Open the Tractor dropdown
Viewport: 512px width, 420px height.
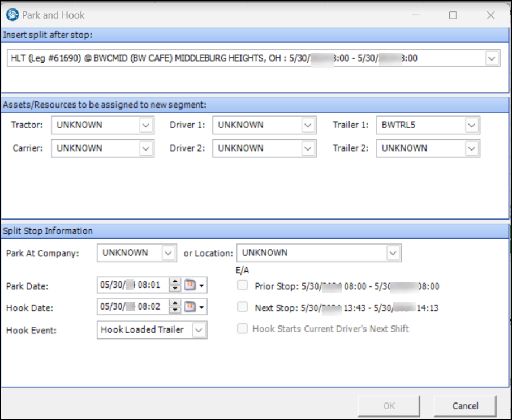[x=145, y=125]
